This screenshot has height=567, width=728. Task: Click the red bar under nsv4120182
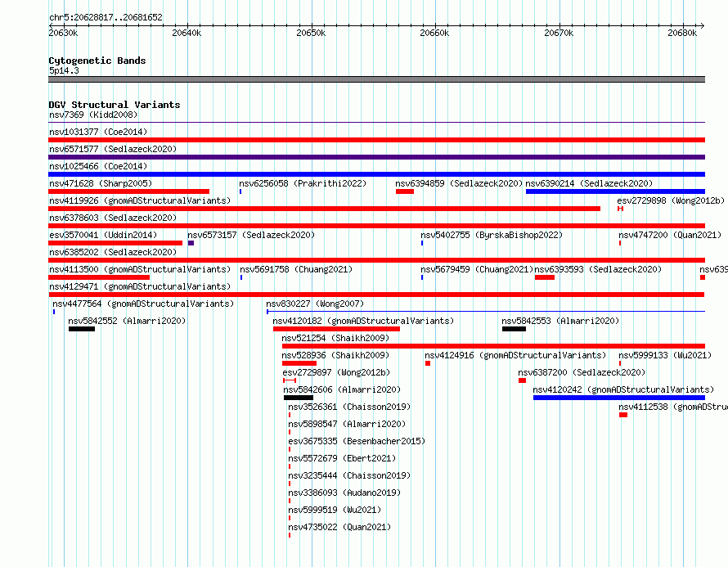337,329
